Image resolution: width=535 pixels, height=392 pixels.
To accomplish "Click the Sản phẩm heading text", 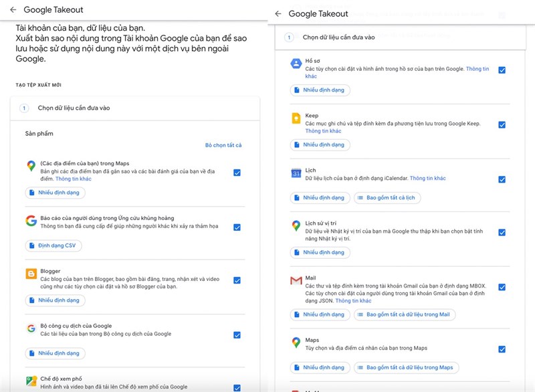I will pyautogui.click(x=39, y=133).
